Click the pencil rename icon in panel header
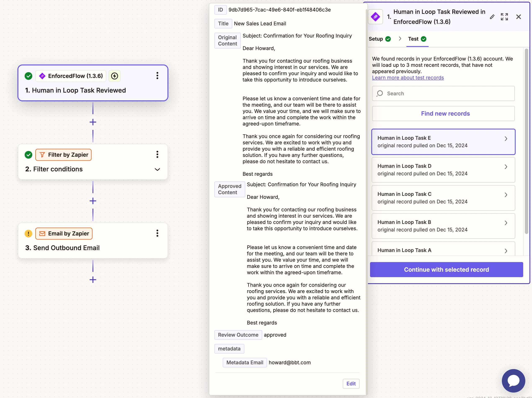532x398 pixels. pyautogui.click(x=492, y=17)
